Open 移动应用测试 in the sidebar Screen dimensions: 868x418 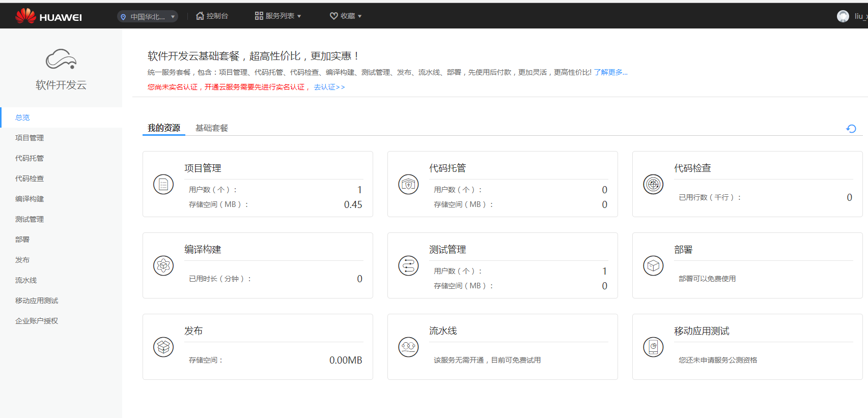point(37,301)
